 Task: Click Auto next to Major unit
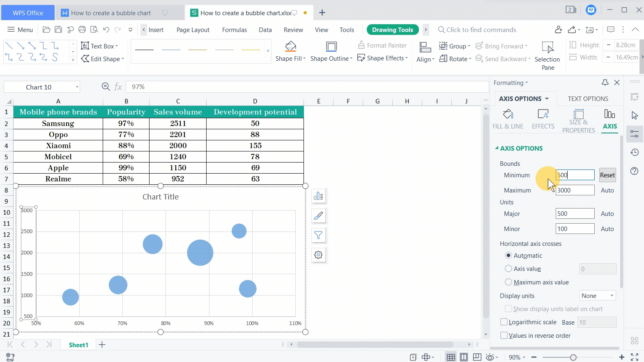coord(607,213)
